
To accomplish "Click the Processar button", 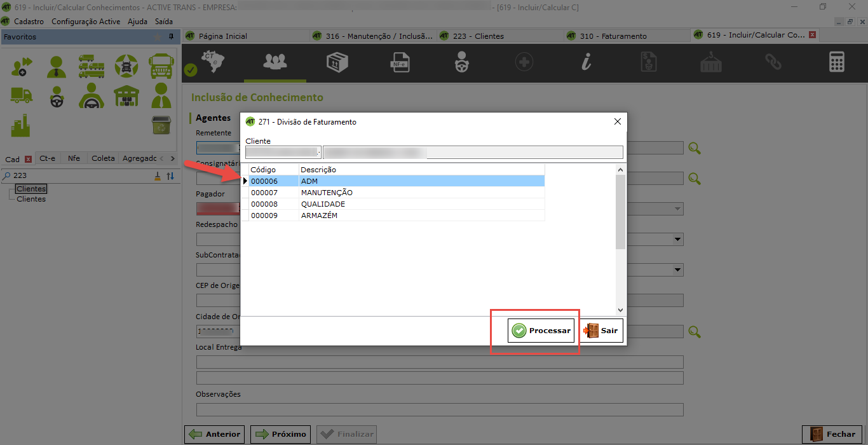I will tap(541, 331).
